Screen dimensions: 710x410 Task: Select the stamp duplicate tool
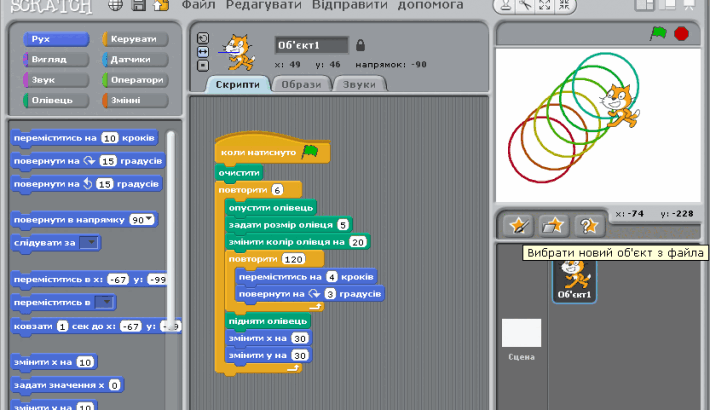click(505, 5)
